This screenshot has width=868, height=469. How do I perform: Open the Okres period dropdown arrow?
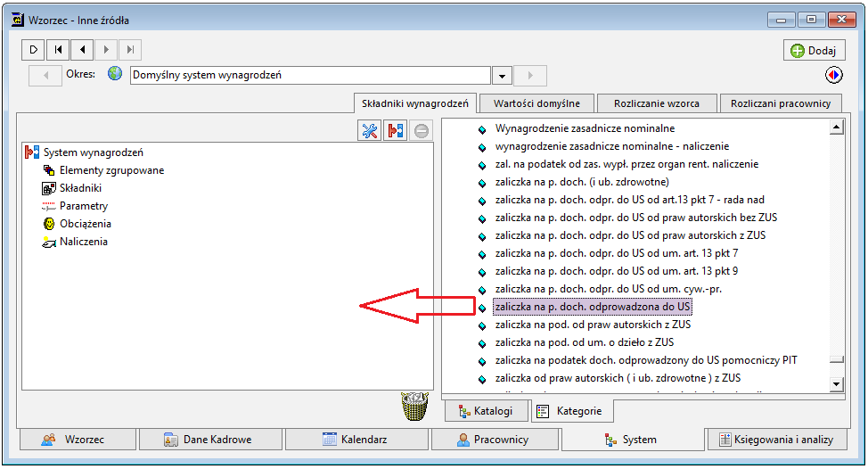[x=502, y=76]
